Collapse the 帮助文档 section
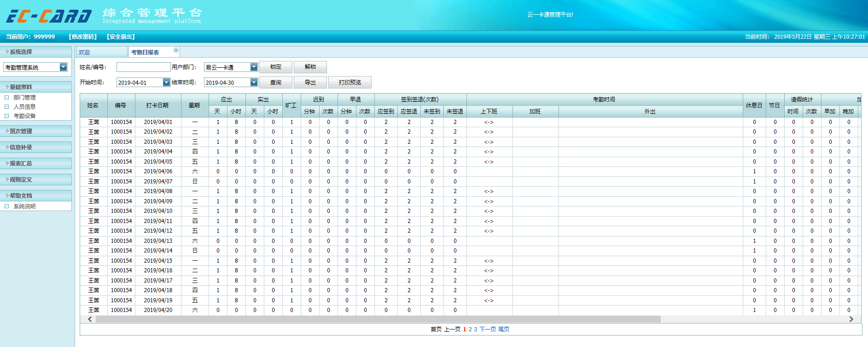 (36, 196)
